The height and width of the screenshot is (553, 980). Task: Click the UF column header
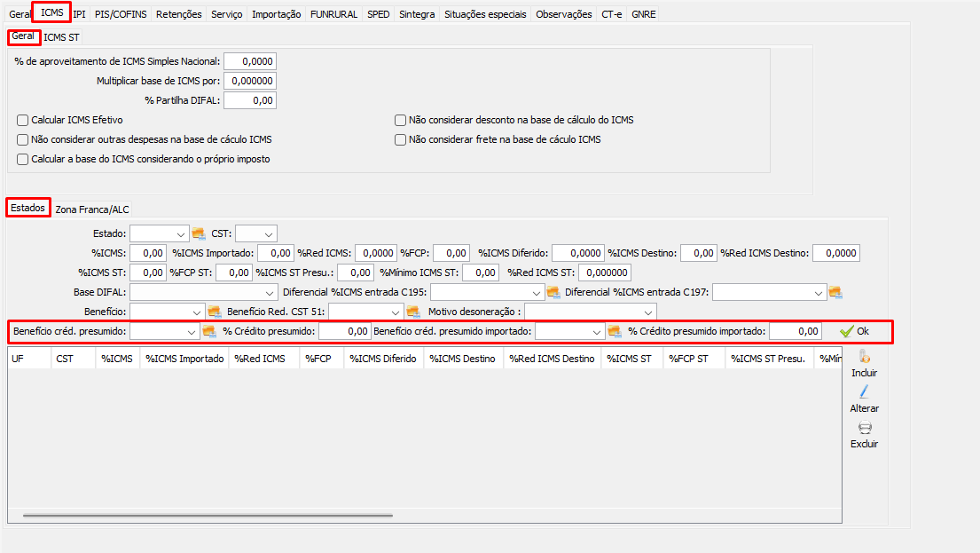point(29,359)
